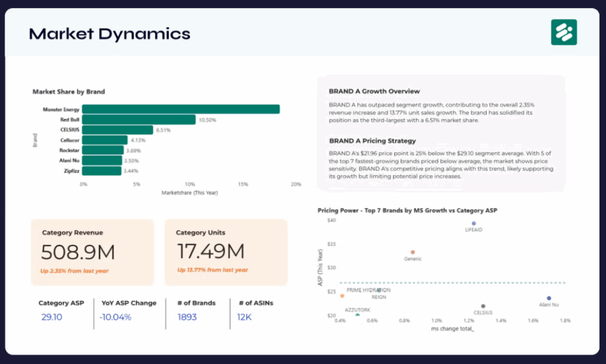Click the orange PRIME HYDRATION scatter dot
This screenshot has height=364, width=606.
(x=342, y=295)
